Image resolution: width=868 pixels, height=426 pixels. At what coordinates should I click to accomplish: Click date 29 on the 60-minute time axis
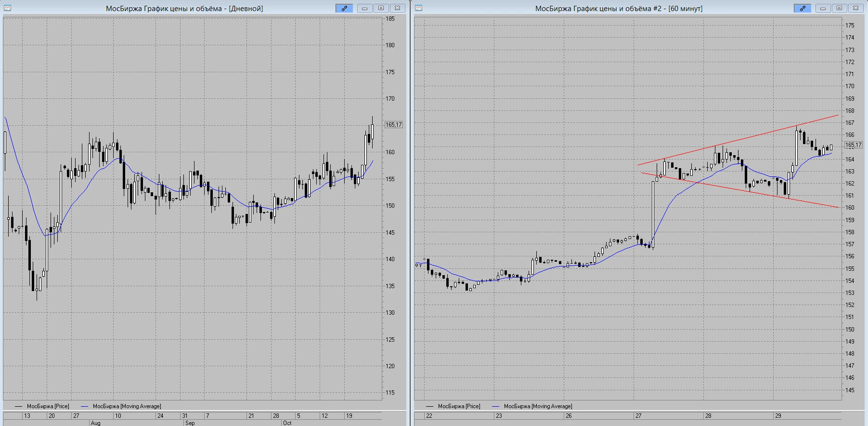click(778, 415)
